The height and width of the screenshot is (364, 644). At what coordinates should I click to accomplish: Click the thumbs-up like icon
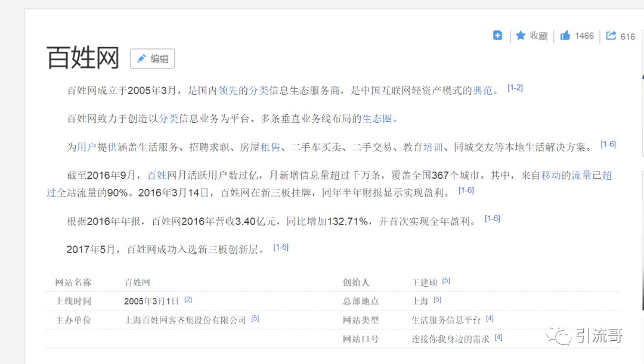(x=565, y=36)
